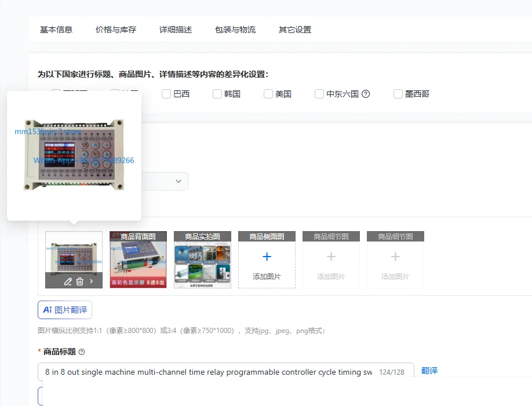Image resolution: width=532 pixels, height=406 pixels.
Task: Tick the 巴西 checkbox
Action: [x=166, y=94]
